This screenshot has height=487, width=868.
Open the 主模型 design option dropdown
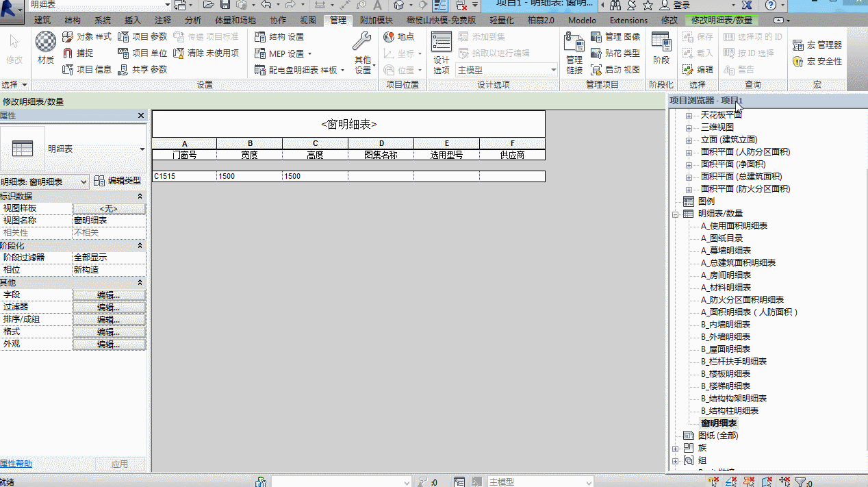point(507,70)
